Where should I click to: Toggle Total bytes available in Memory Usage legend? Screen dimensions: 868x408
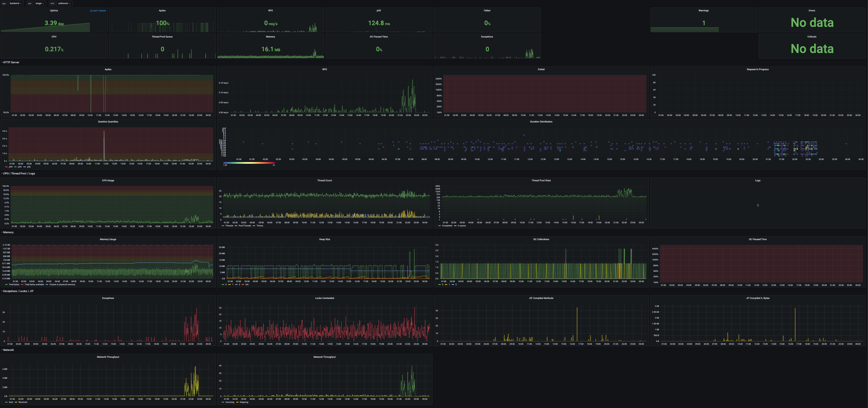tap(34, 284)
